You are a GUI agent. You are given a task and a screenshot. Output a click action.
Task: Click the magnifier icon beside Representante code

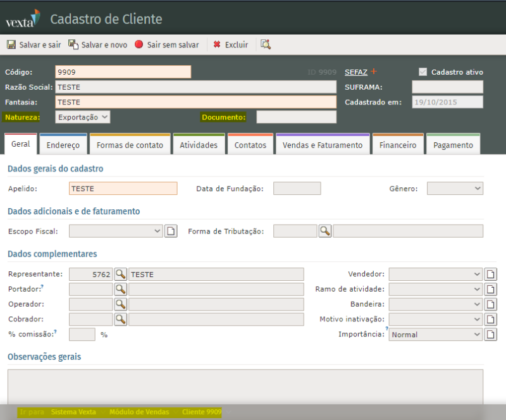(120, 275)
